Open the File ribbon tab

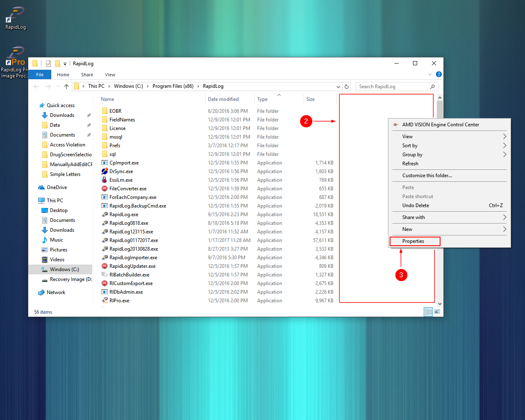click(40, 75)
